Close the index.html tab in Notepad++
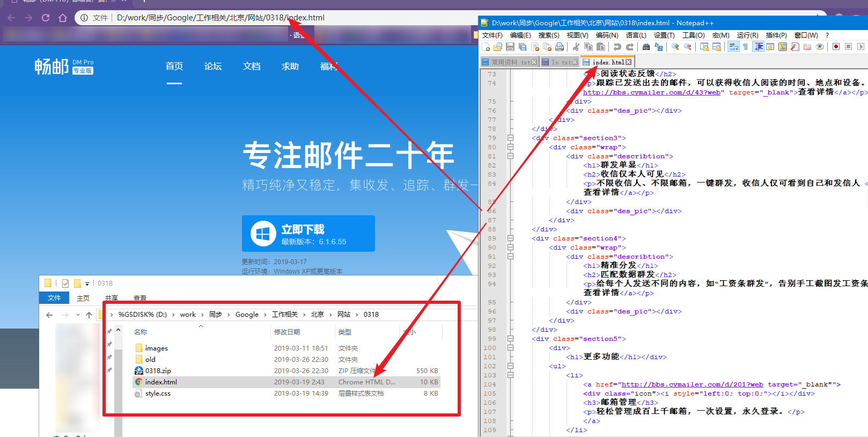 click(628, 62)
